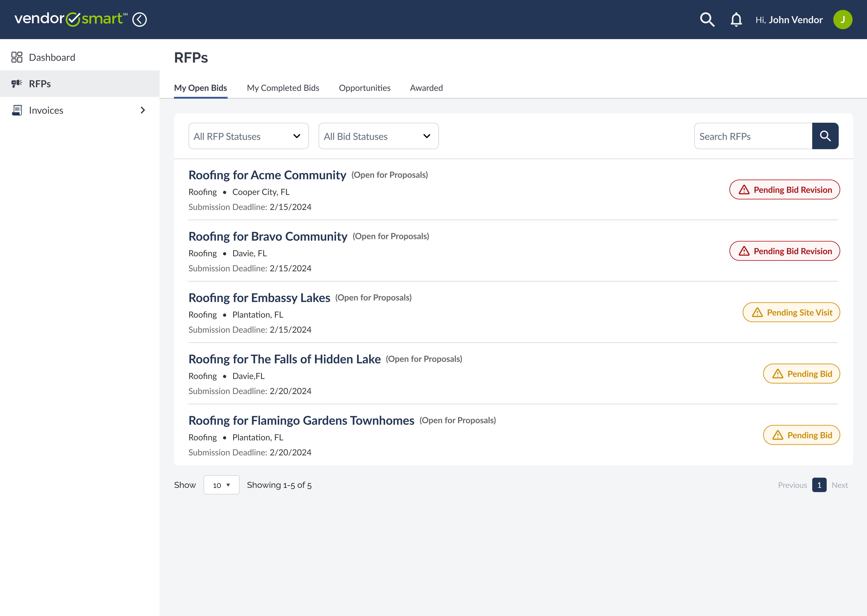Click inside the Search RFPs field
Image resolution: width=867 pixels, height=616 pixels.
753,136
